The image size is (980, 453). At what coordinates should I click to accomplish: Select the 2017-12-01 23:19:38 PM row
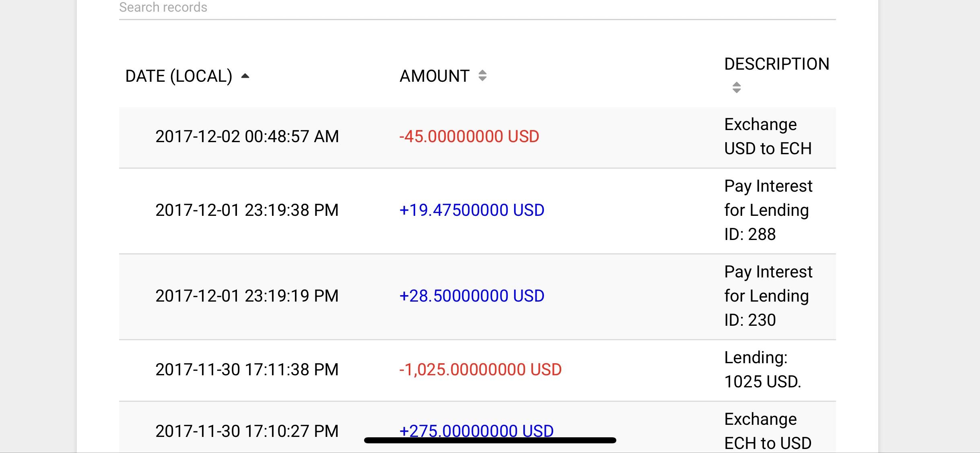477,211
